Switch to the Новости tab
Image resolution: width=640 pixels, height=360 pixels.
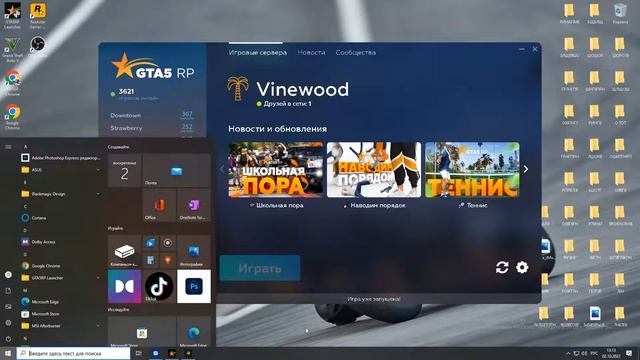tap(311, 52)
